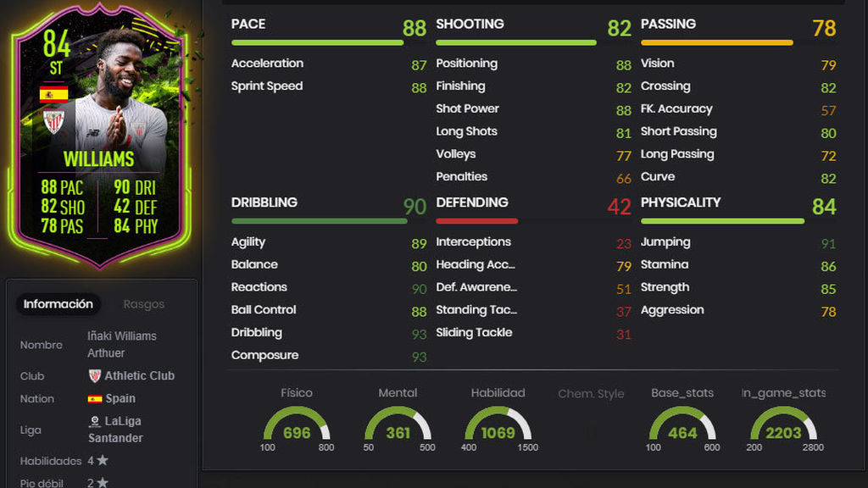Click the red DEFENDING stat bar

[x=476, y=221]
